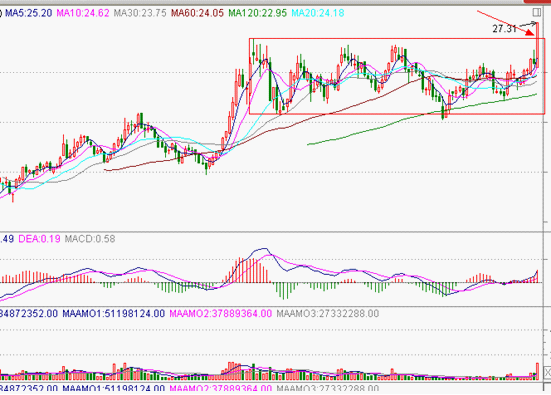Click the 27.31 high price label
Image resolution: width=551 pixels, height=395 pixels.
504,29
